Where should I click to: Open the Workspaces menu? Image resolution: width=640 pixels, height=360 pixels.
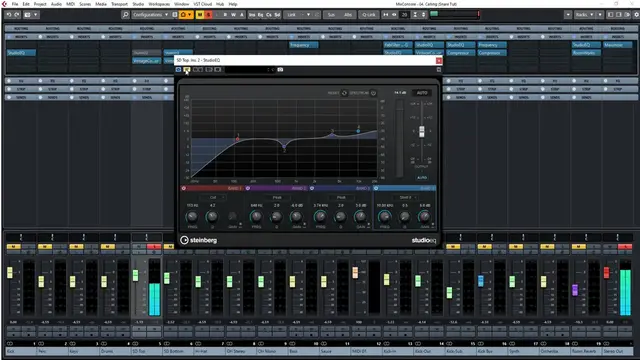159,4
